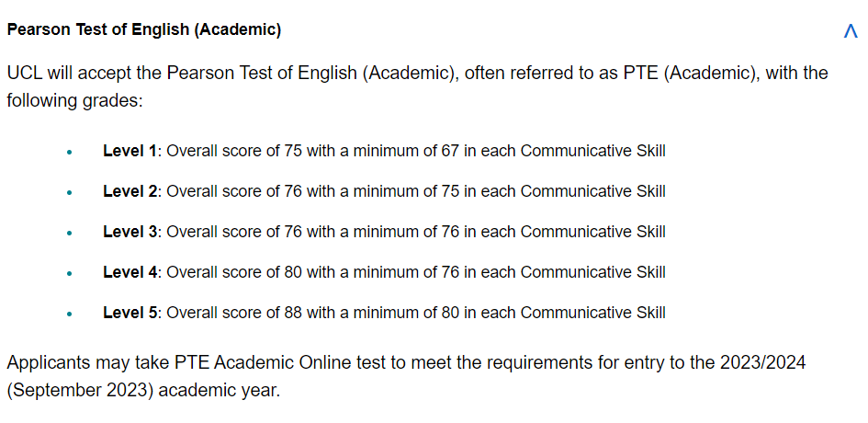Click the bullet dot beside Level 4

69,273
